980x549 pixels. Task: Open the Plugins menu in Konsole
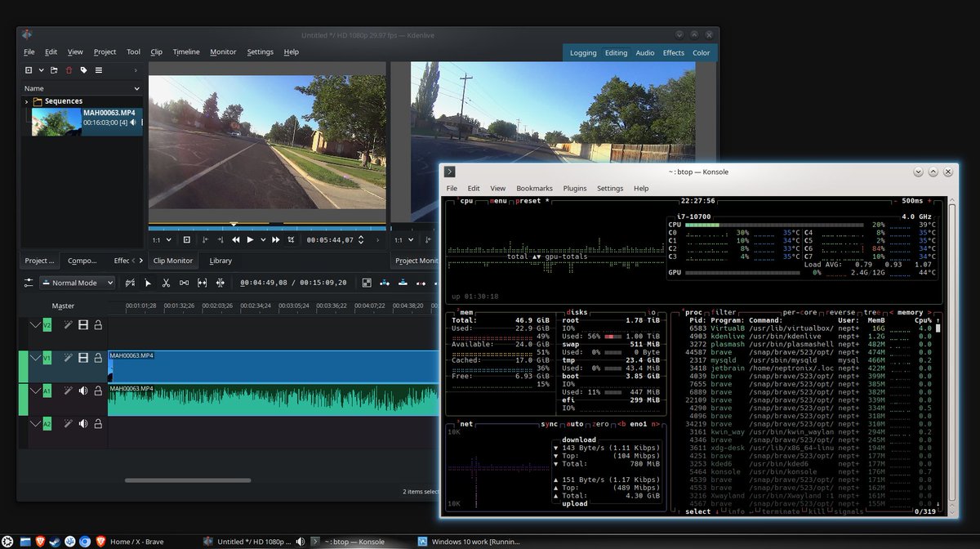pos(575,188)
